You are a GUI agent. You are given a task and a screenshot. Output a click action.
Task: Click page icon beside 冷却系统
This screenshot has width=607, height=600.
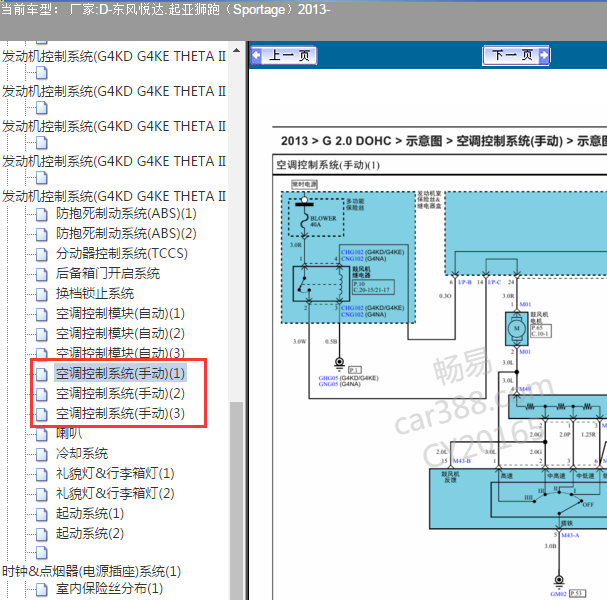click(42, 454)
